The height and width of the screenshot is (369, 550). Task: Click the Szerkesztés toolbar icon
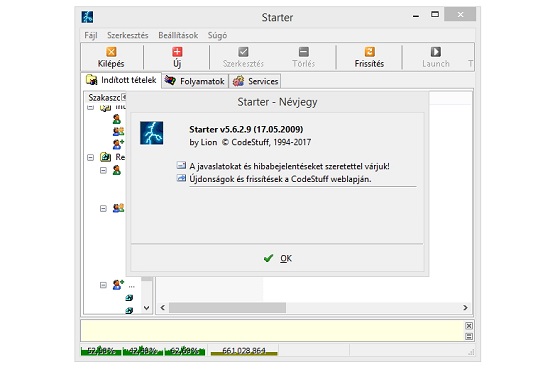[243, 52]
